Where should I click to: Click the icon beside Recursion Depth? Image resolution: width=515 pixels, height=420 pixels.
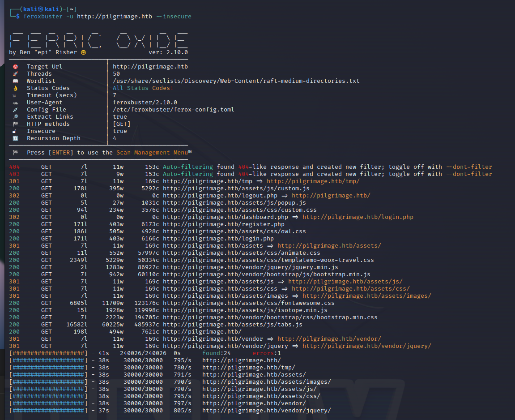click(15, 138)
